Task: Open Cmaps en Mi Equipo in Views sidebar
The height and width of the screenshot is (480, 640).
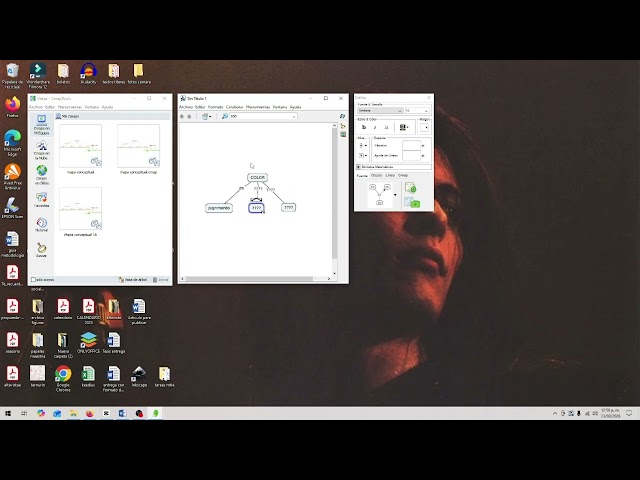Action: [x=41, y=124]
